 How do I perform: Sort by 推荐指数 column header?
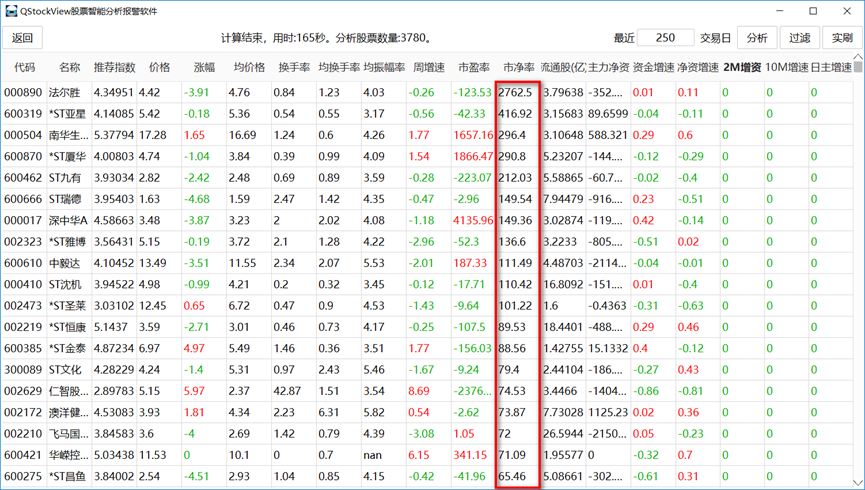pos(114,67)
